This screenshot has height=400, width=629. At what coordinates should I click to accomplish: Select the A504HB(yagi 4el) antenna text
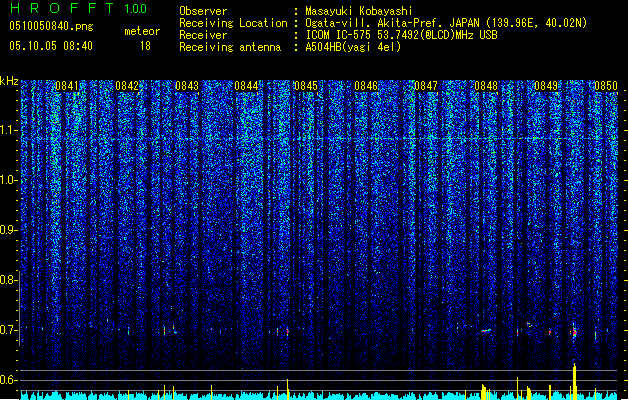[353, 47]
